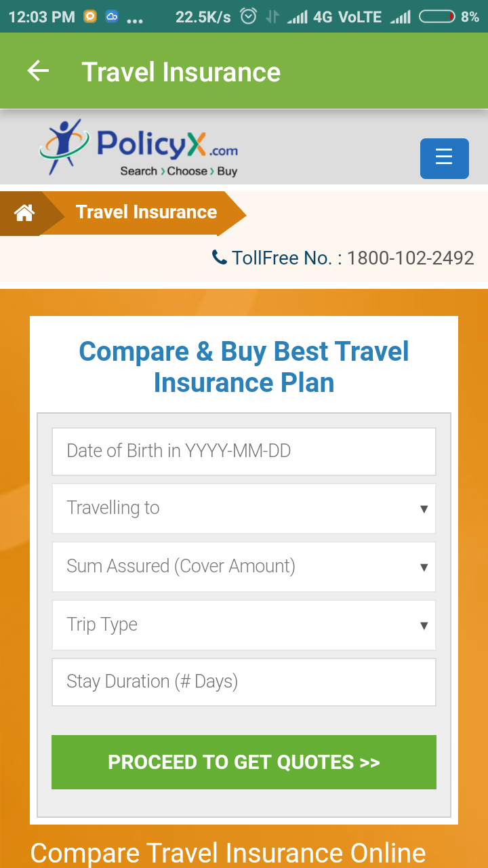Open the hamburger navigation menu
The image size is (488, 868).
point(444,158)
